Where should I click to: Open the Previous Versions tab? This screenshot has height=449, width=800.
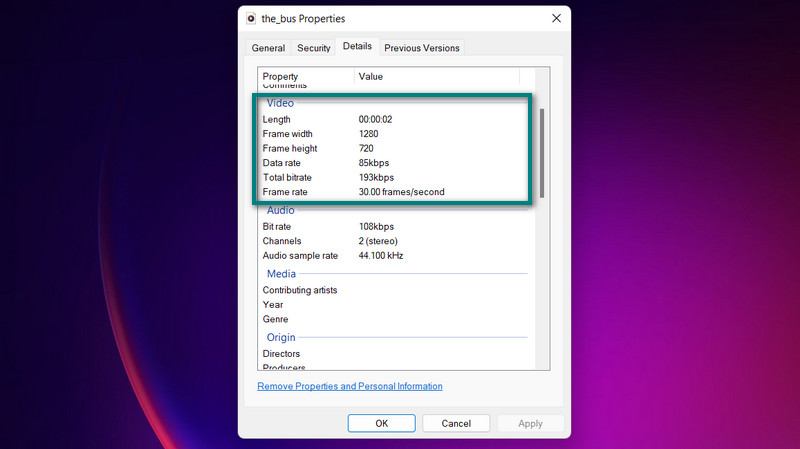click(422, 48)
